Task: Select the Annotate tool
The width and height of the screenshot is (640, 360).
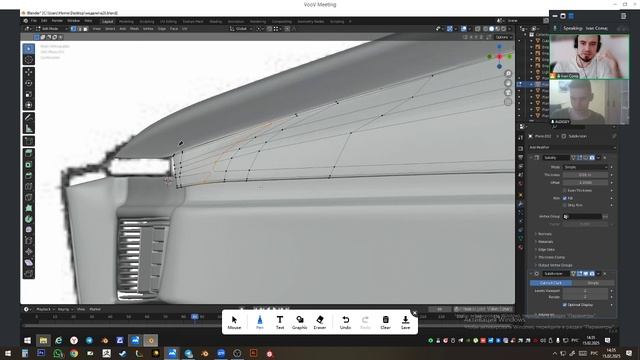Action: tap(29, 118)
